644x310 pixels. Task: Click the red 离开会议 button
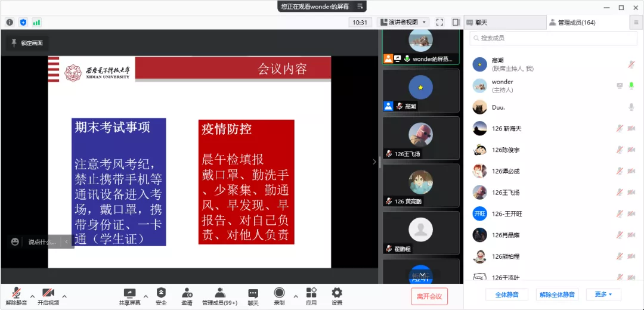[x=429, y=296]
